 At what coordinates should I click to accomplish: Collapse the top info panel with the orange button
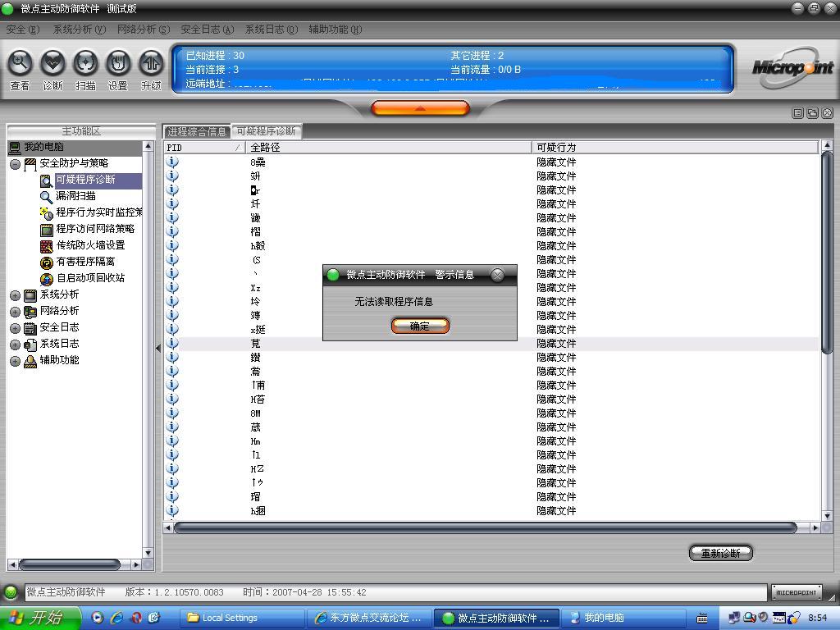click(x=420, y=108)
